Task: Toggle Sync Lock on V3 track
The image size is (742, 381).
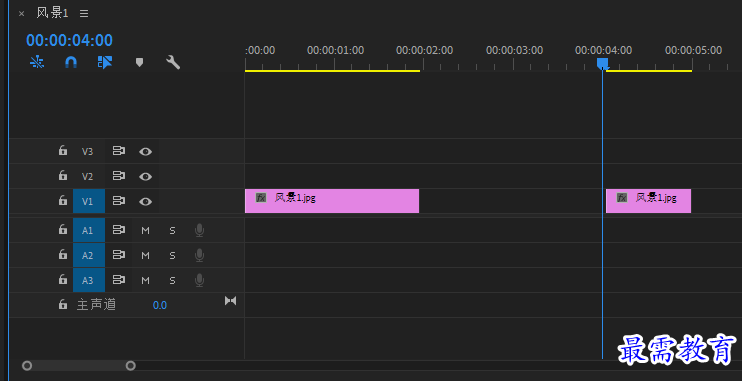Action: (x=118, y=151)
